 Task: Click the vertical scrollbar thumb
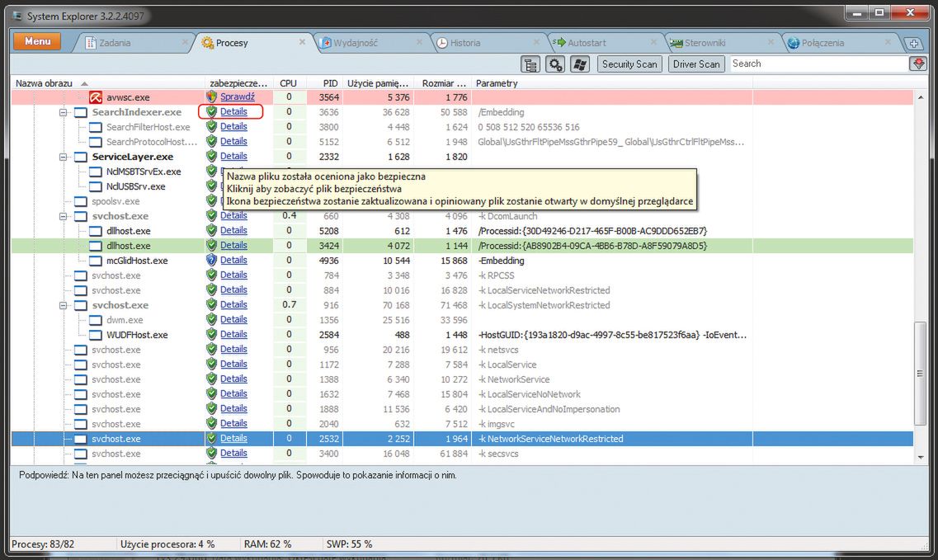[920, 374]
